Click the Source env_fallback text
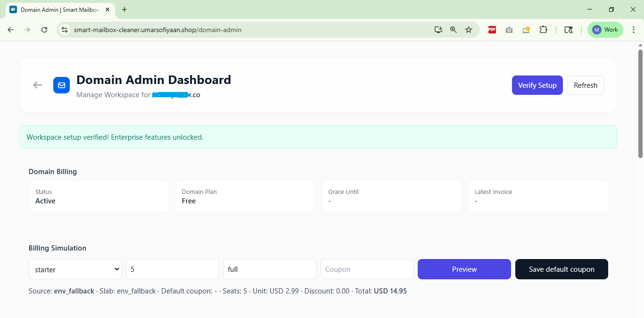The image size is (644, 318). [x=61, y=291]
